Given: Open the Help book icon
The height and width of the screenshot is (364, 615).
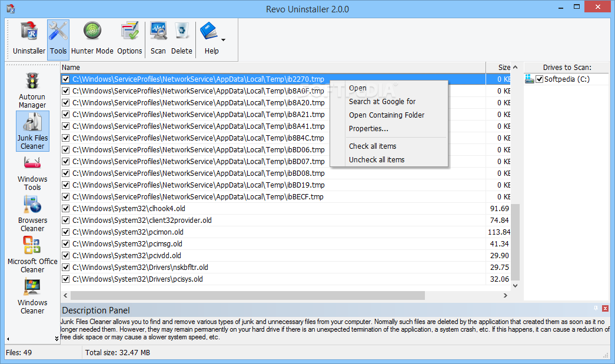Looking at the screenshot, I should click(209, 31).
